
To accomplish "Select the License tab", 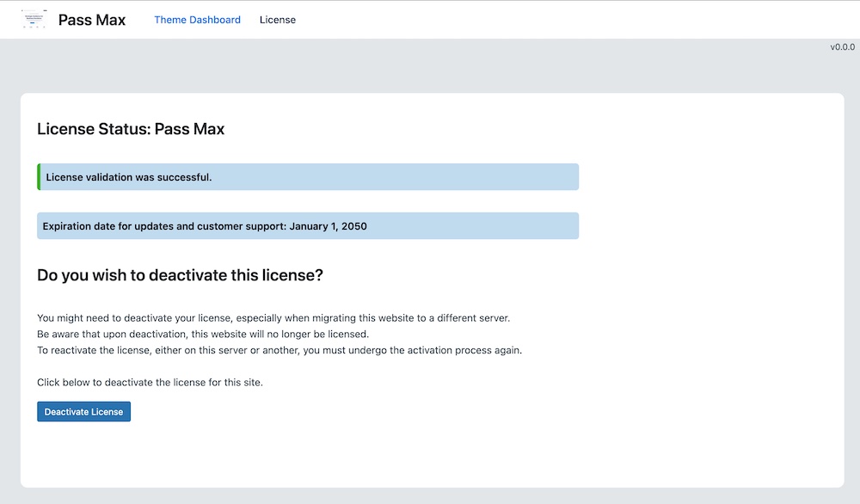I will (277, 20).
